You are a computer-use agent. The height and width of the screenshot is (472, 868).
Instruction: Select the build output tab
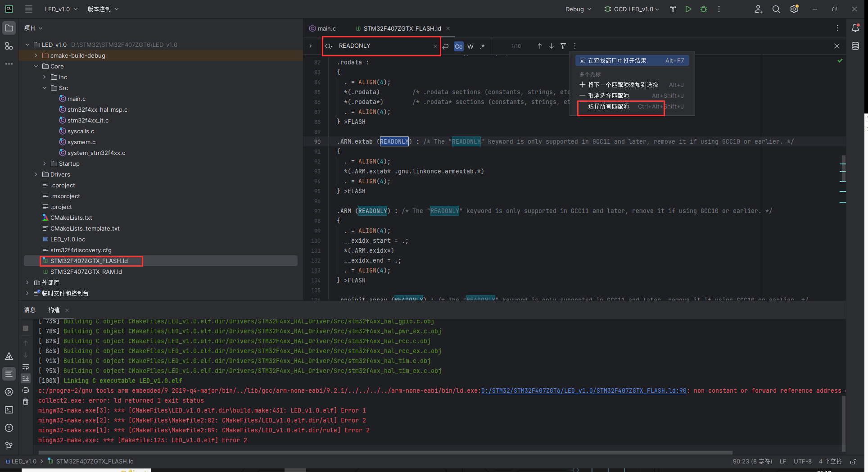pos(54,310)
